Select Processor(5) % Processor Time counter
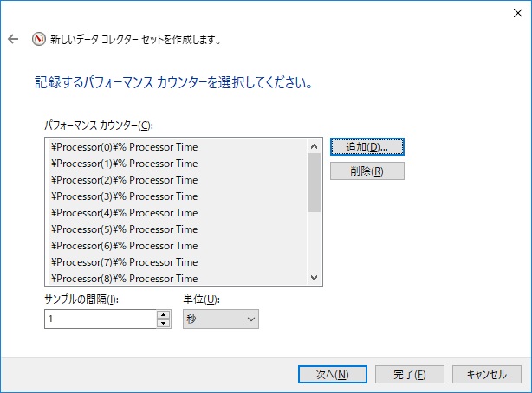532x393 pixels. tap(125, 229)
